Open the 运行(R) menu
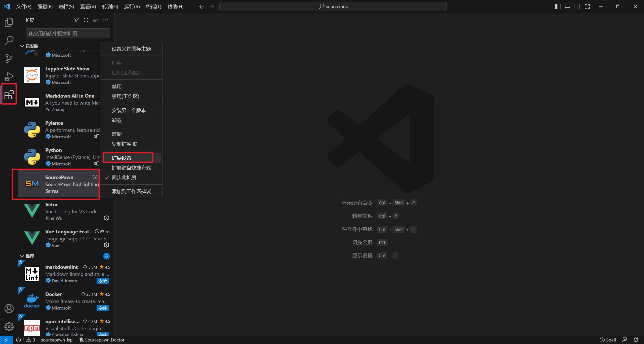This screenshot has height=344, width=644. click(132, 7)
